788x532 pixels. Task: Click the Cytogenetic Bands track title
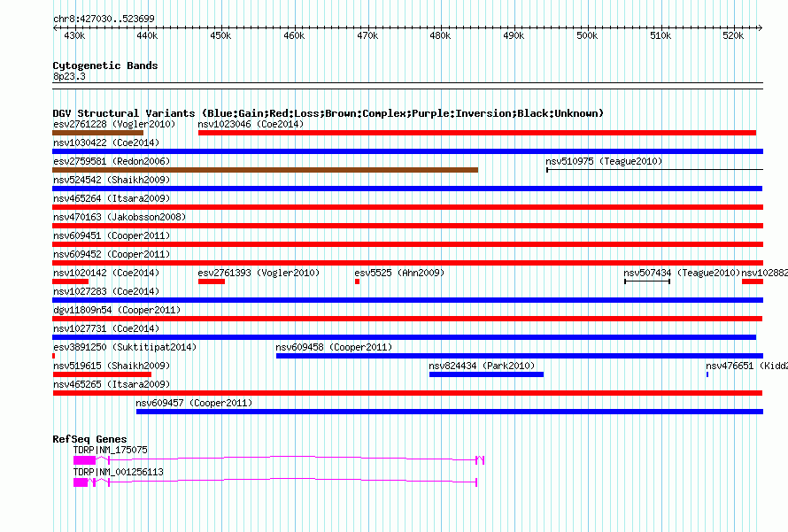click(105, 66)
